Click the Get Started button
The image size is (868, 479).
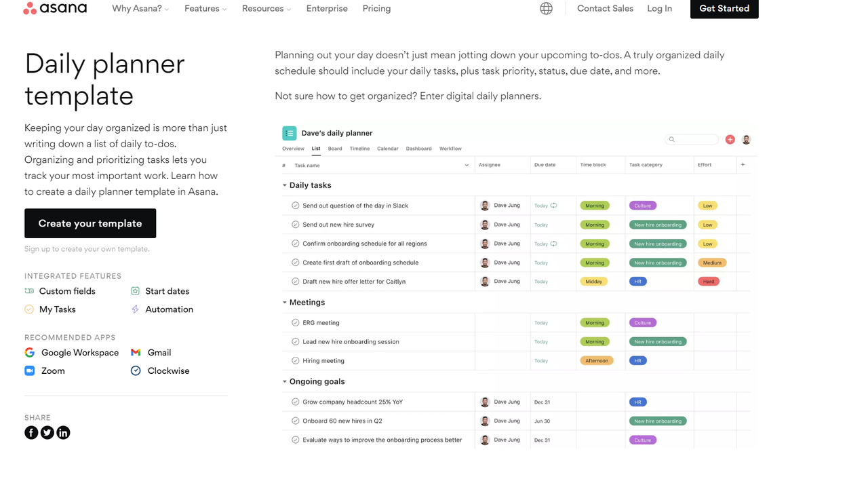click(x=724, y=9)
